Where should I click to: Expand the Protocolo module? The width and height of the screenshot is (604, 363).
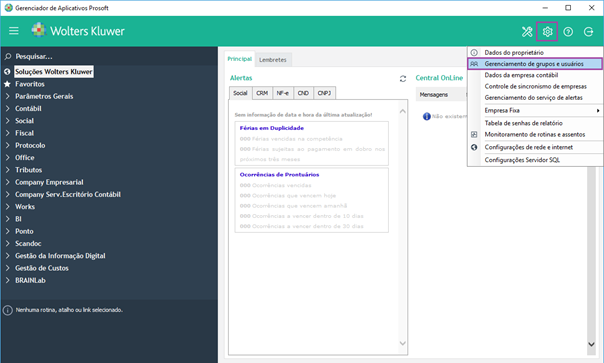pos(7,146)
